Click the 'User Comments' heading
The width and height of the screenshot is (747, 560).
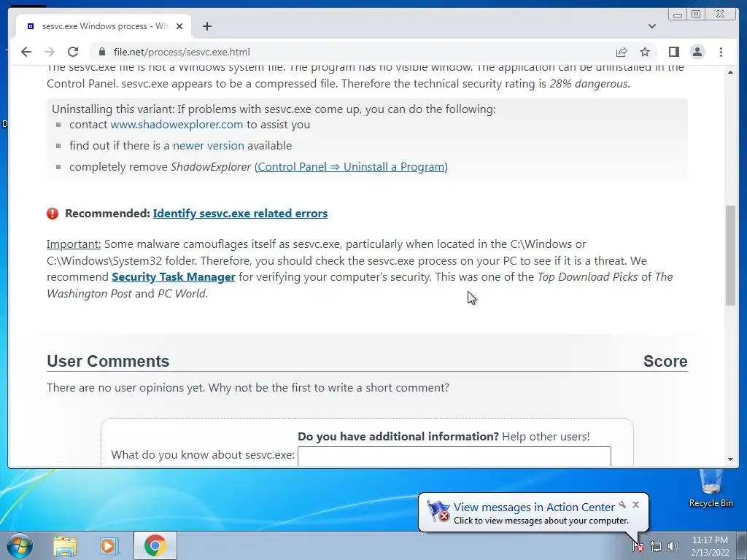108,361
